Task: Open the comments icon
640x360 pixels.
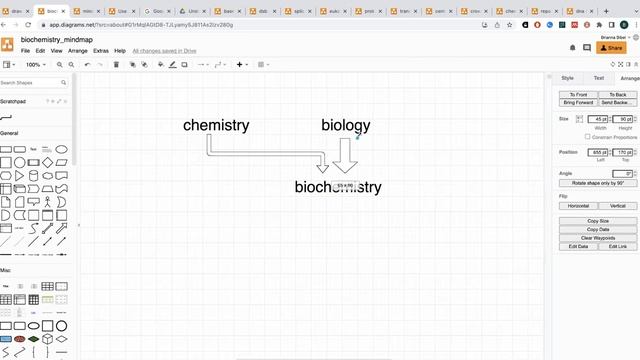Action: click(587, 48)
